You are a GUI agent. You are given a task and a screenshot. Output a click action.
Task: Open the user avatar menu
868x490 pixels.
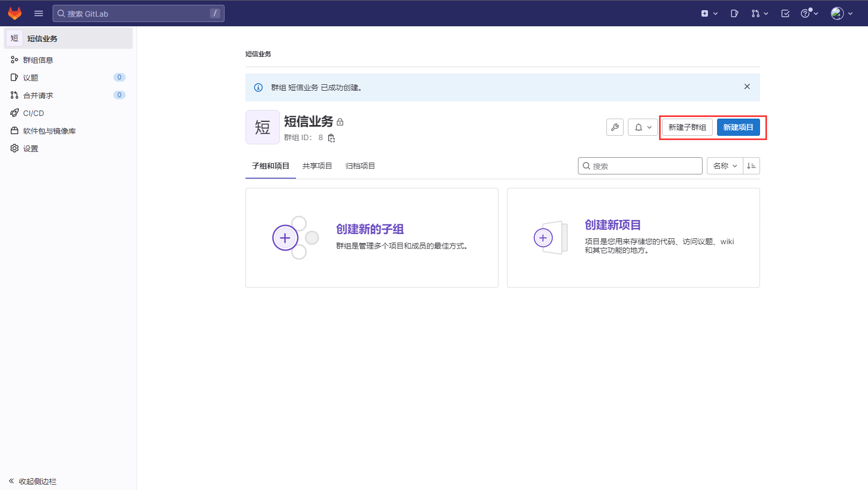(841, 13)
